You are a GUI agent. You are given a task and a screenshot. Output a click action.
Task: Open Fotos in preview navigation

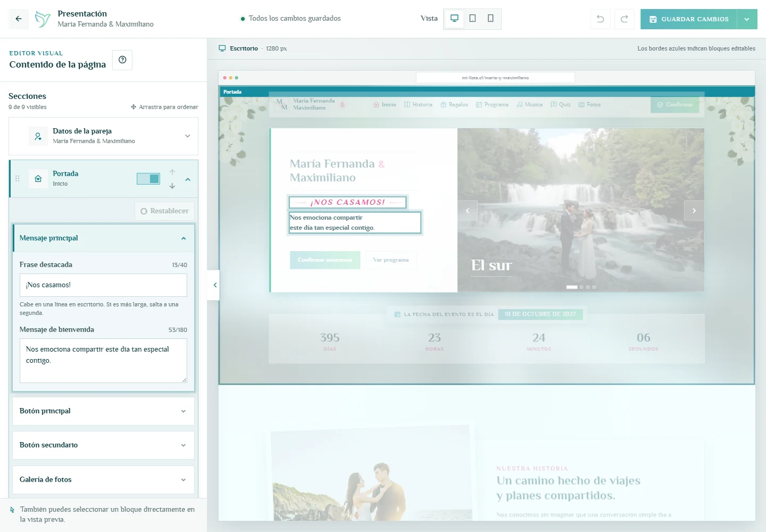pyautogui.click(x=589, y=105)
